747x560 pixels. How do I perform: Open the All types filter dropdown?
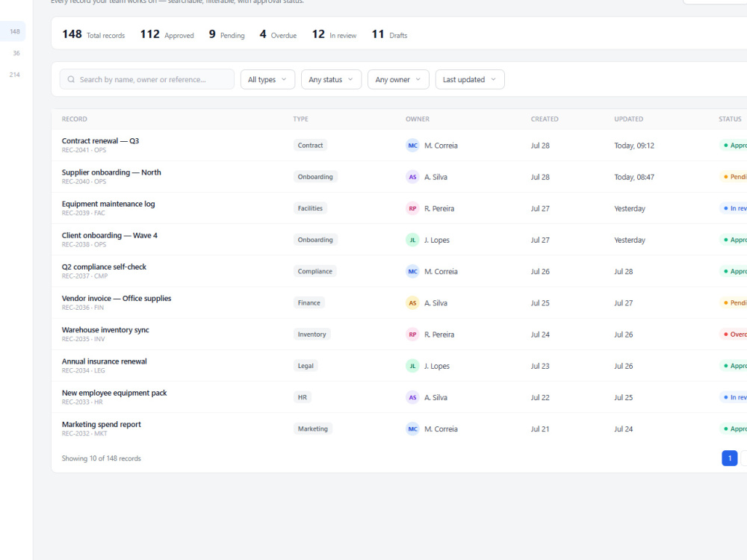click(267, 80)
